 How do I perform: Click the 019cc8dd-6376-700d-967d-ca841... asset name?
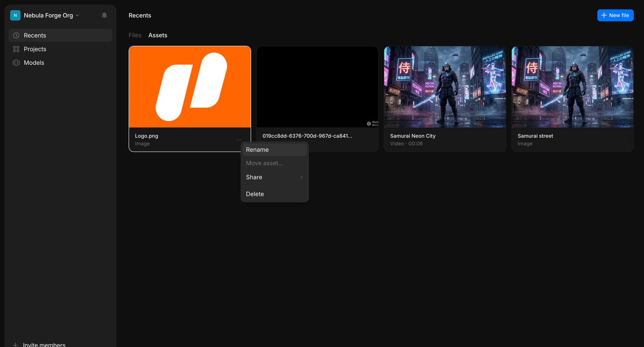click(308, 136)
